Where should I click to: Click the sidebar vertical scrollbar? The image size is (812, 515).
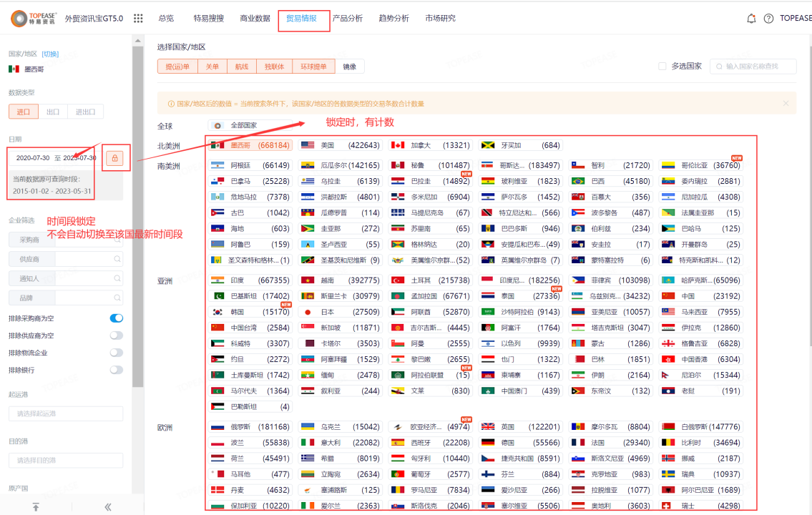137,217
